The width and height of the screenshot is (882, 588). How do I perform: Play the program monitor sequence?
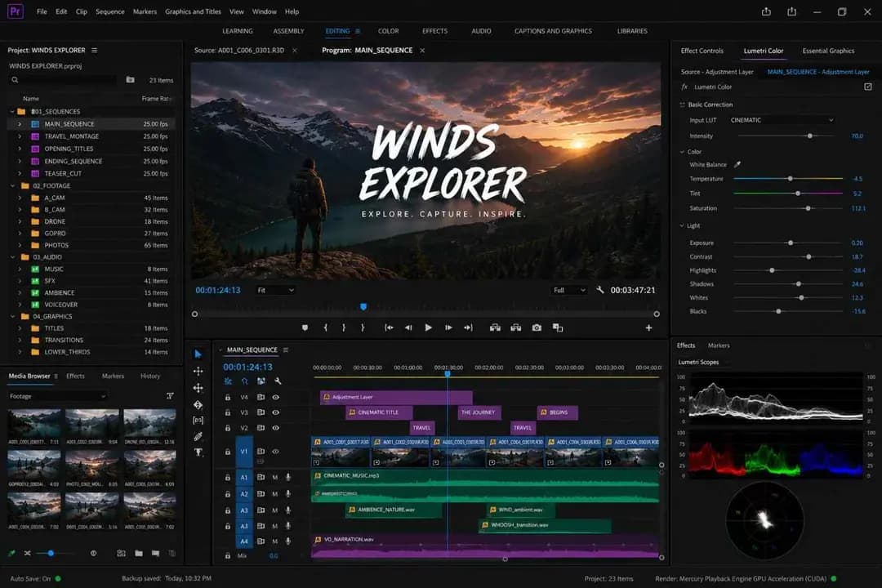428,327
